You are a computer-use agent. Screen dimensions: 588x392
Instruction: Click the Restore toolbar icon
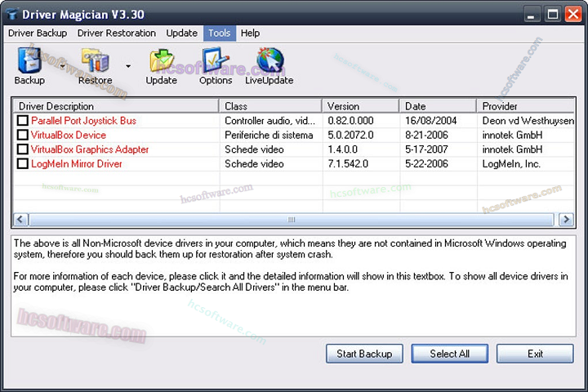[96, 65]
